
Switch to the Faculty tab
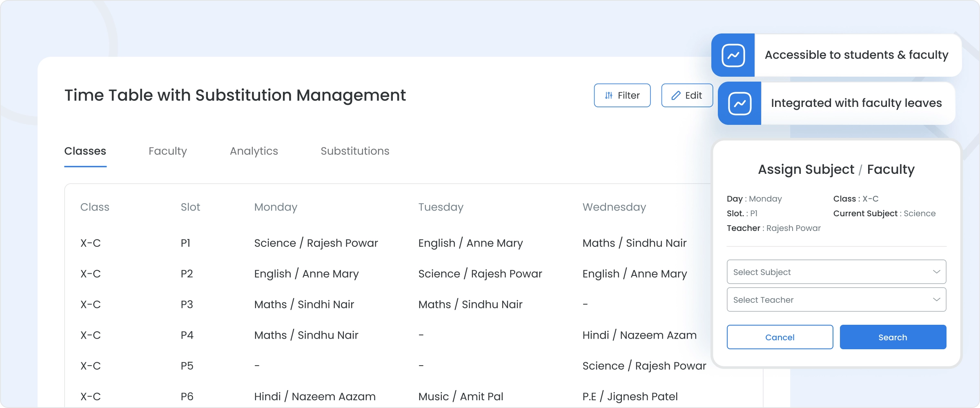168,151
